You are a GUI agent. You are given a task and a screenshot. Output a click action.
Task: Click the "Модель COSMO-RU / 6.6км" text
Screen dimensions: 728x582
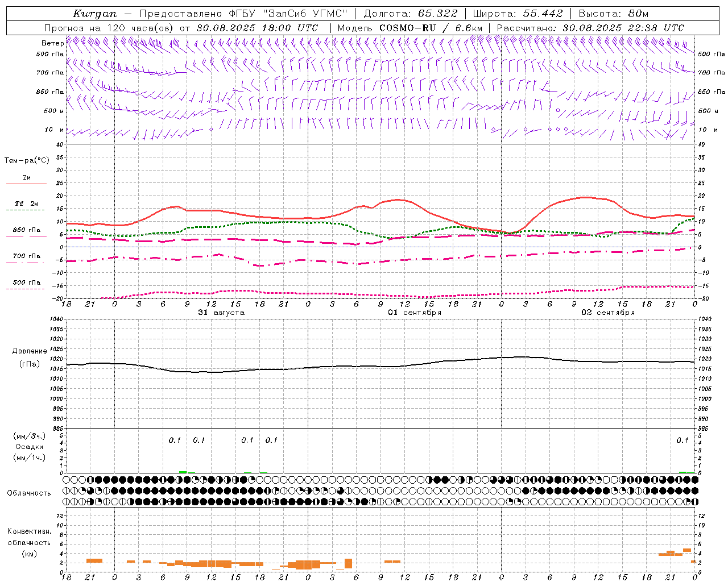(409, 28)
